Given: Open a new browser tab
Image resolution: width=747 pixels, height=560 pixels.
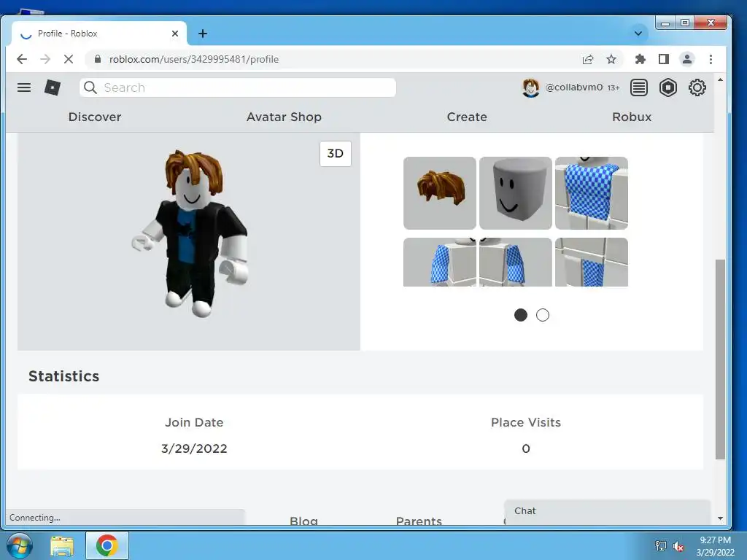Looking at the screenshot, I should tap(203, 34).
